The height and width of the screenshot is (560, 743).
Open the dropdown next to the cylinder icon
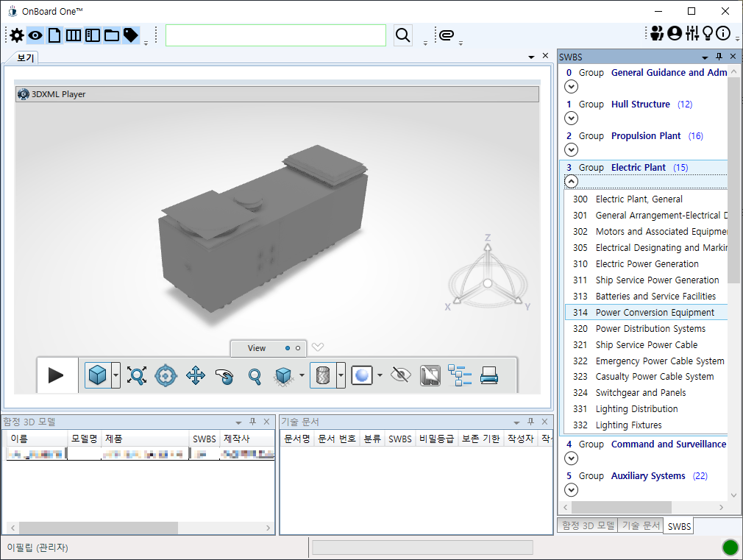tap(341, 375)
